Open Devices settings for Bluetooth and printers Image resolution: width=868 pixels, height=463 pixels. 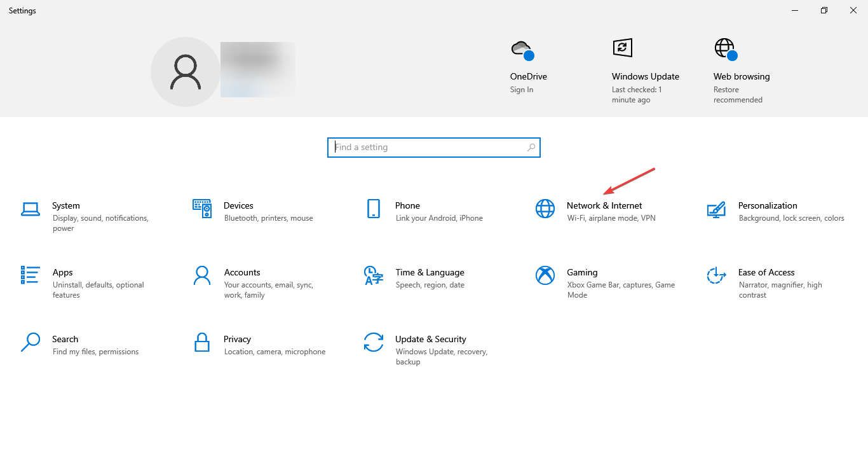point(238,205)
